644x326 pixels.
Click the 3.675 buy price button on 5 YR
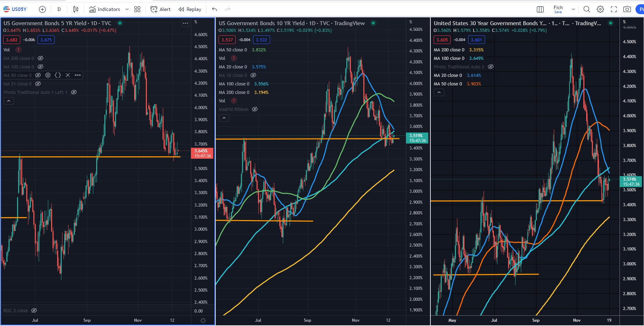pyautogui.click(x=46, y=40)
